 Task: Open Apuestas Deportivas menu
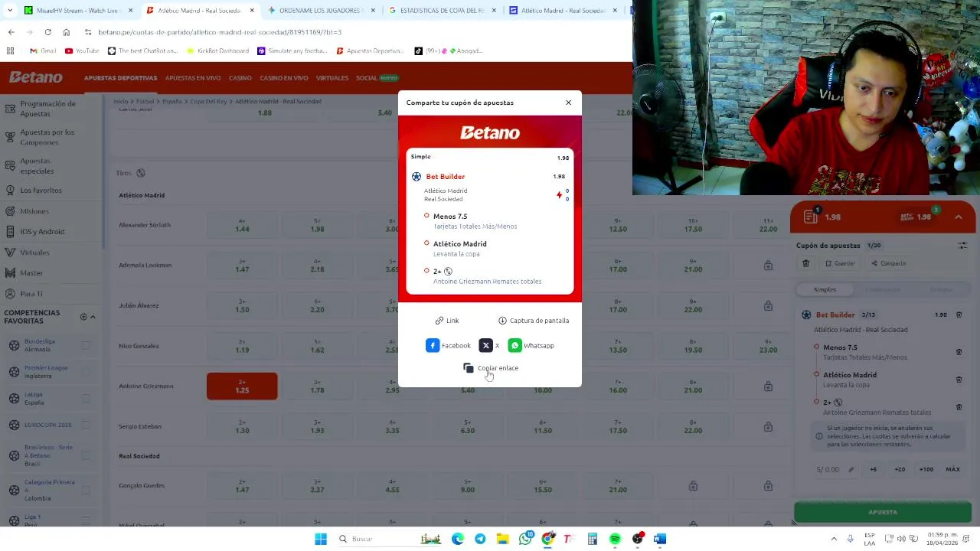click(120, 78)
